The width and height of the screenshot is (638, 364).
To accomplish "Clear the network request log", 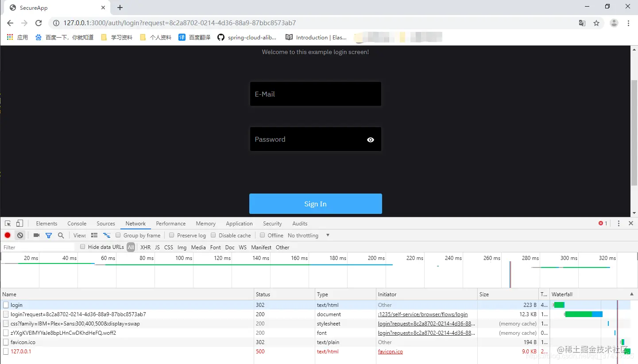I will pyautogui.click(x=20, y=235).
